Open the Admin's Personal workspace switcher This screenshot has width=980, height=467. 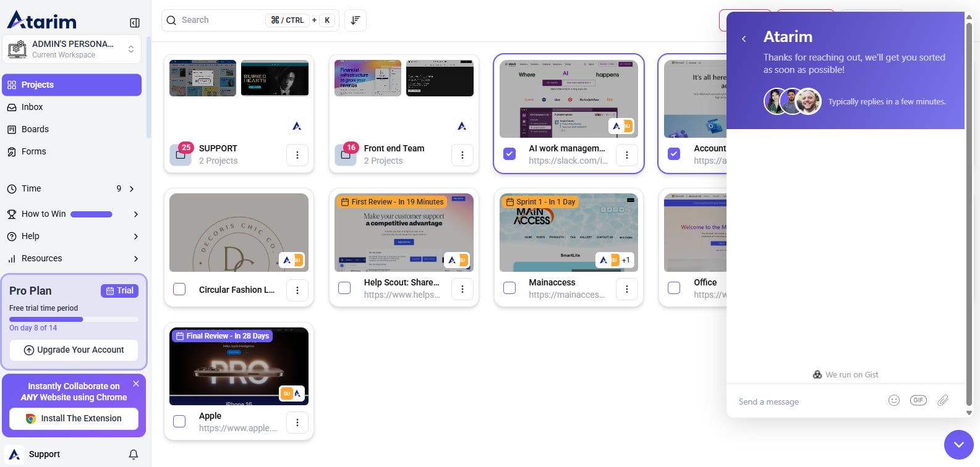coord(72,49)
